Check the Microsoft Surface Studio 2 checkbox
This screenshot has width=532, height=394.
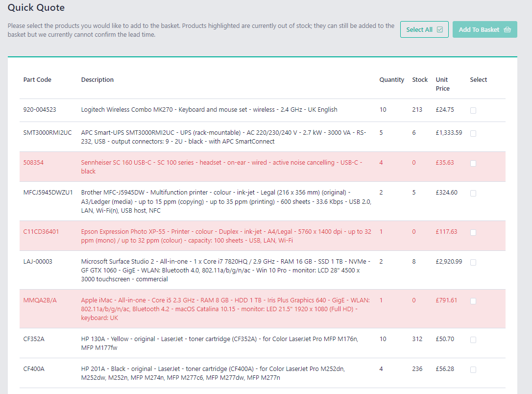473,262
